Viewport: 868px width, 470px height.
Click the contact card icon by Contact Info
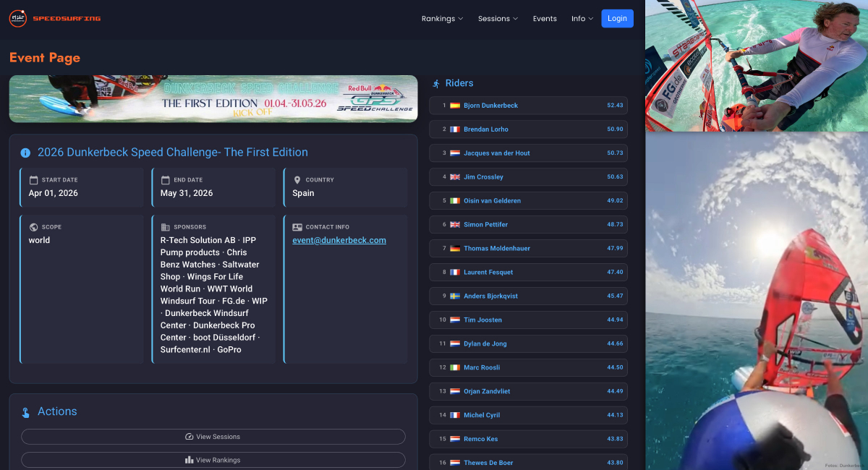click(x=297, y=227)
